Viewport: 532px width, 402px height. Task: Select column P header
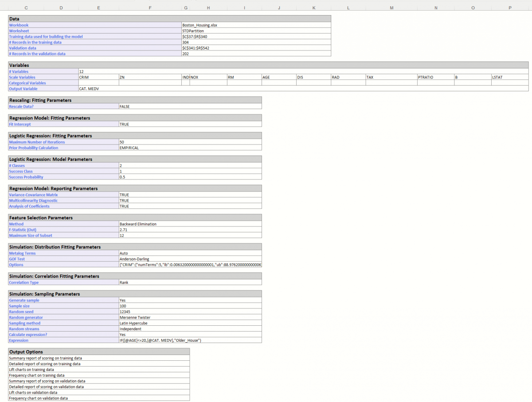(510, 8)
